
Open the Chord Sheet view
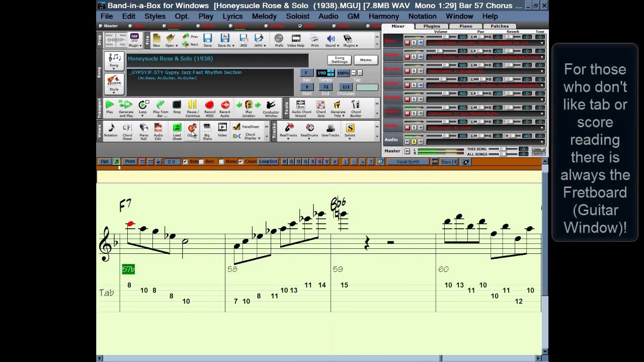(127, 131)
